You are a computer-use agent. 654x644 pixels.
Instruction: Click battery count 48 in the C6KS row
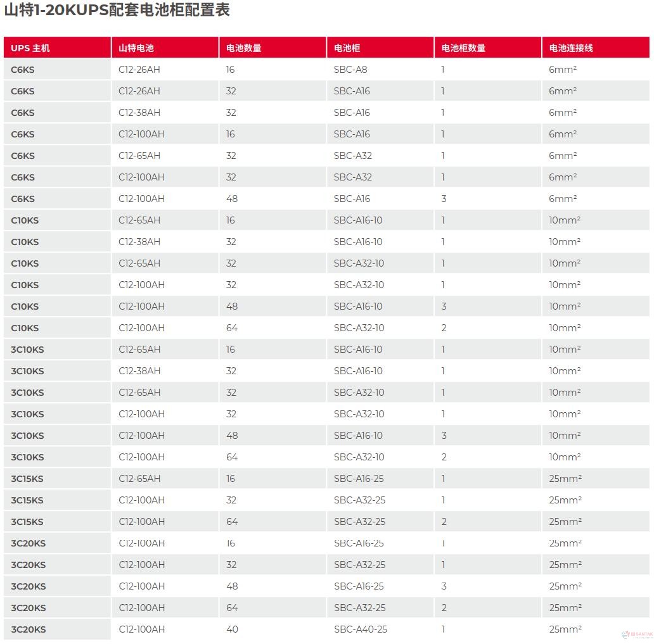coord(231,199)
